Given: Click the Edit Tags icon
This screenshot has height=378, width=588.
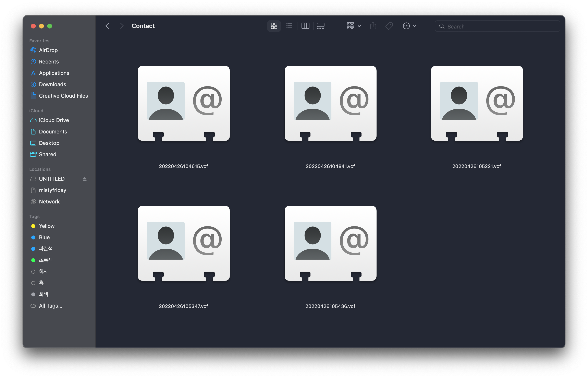Looking at the screenshot, I should click(x=389, y=26).
